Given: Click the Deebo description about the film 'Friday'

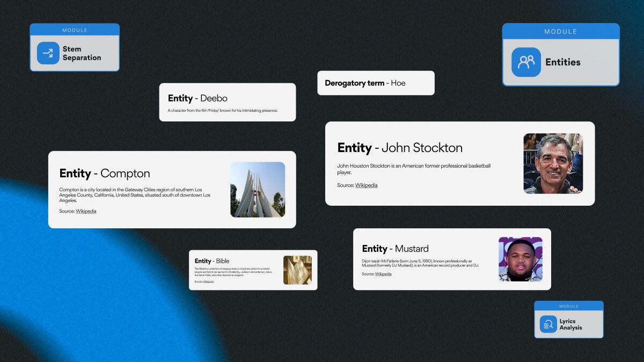Looking at the screenshot, I should 223,111.
